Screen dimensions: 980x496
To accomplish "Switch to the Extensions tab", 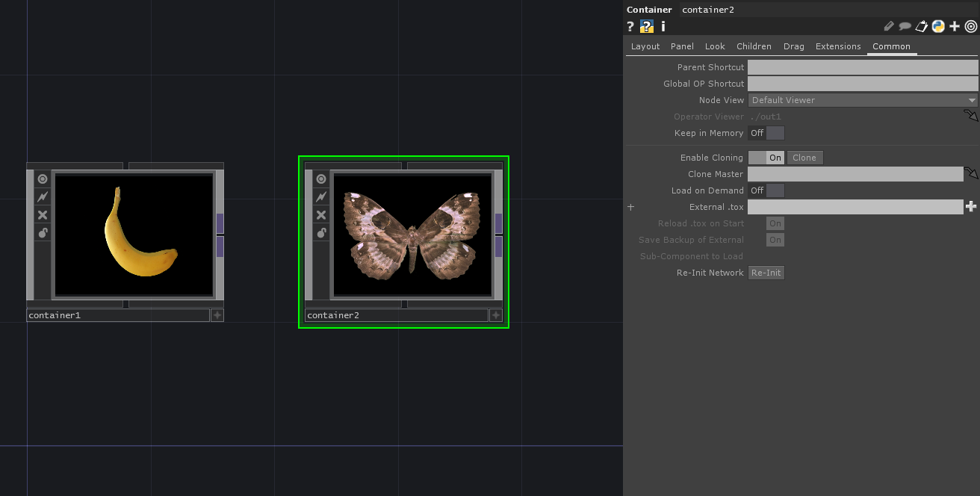I will click(x=837, y=46).
